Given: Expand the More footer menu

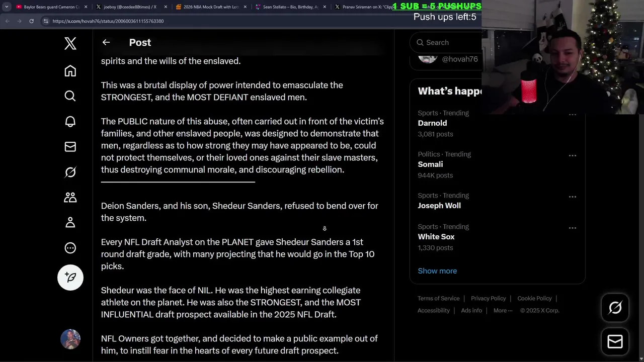Looking at the screenshot, I should 503,310.
